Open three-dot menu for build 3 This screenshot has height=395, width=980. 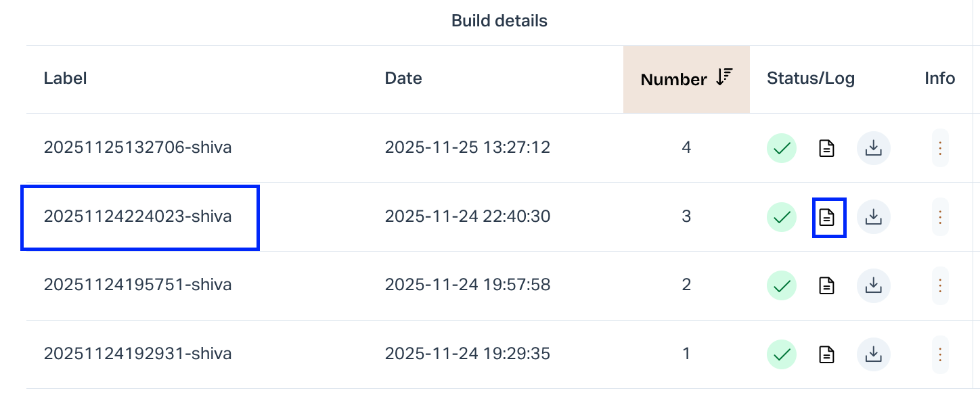(x=940, y=217)
